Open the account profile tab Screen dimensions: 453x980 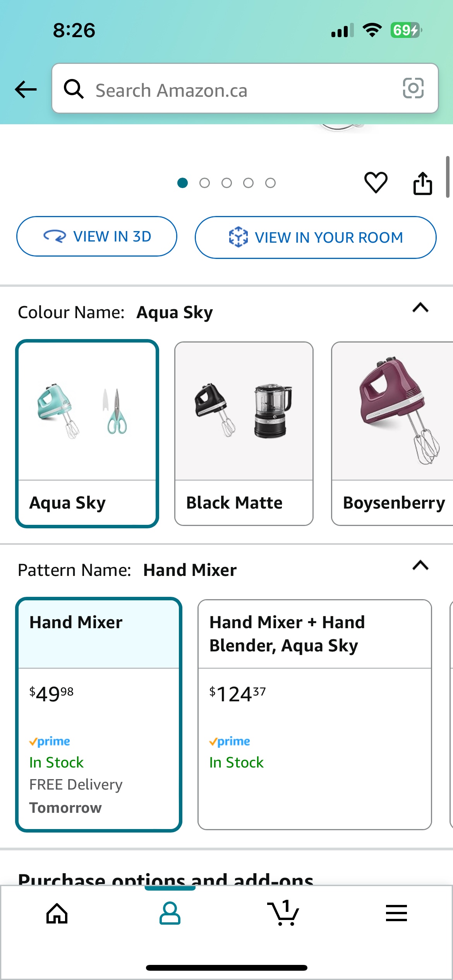170,913
